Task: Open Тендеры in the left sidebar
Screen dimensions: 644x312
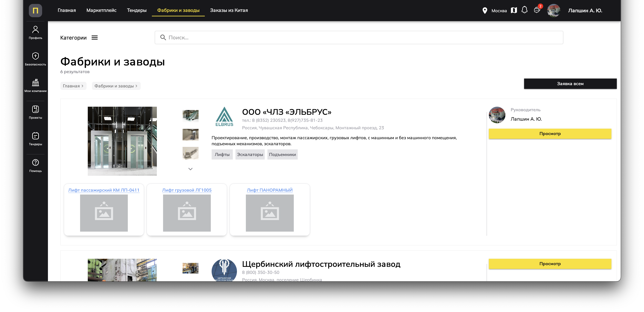Action: tap(35, 139)
